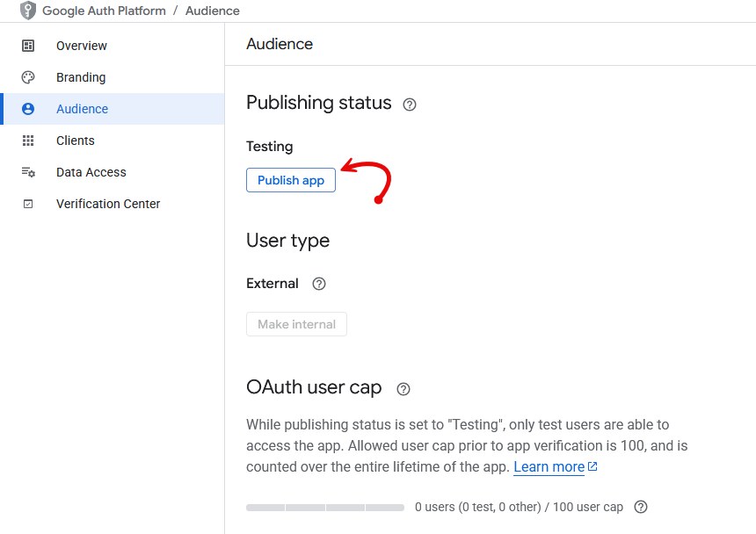
Task: Click the Audience person icon
Action: (x=28, y=109)
